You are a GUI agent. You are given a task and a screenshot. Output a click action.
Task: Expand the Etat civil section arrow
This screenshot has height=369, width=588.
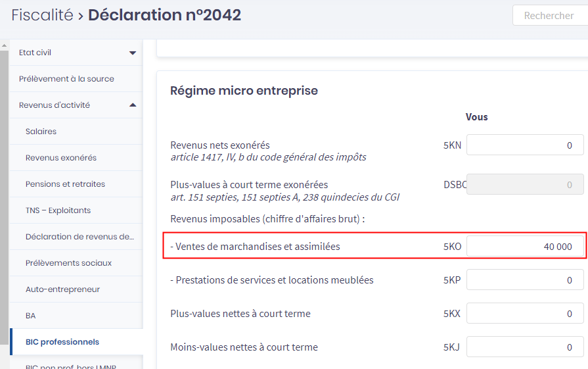[x=133, y=53]
